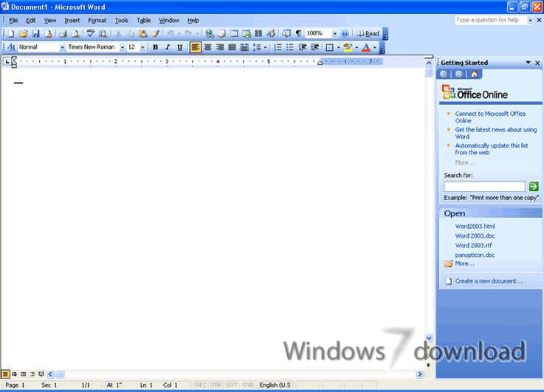
Task: Toggle Italic formatting
Action: click(168, 47)
